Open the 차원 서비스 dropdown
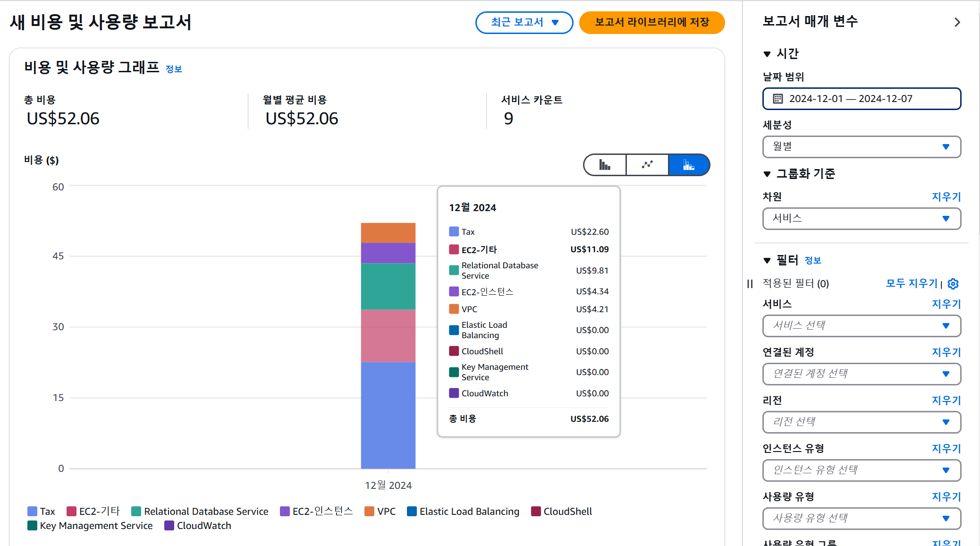 [x=862, y=219]
